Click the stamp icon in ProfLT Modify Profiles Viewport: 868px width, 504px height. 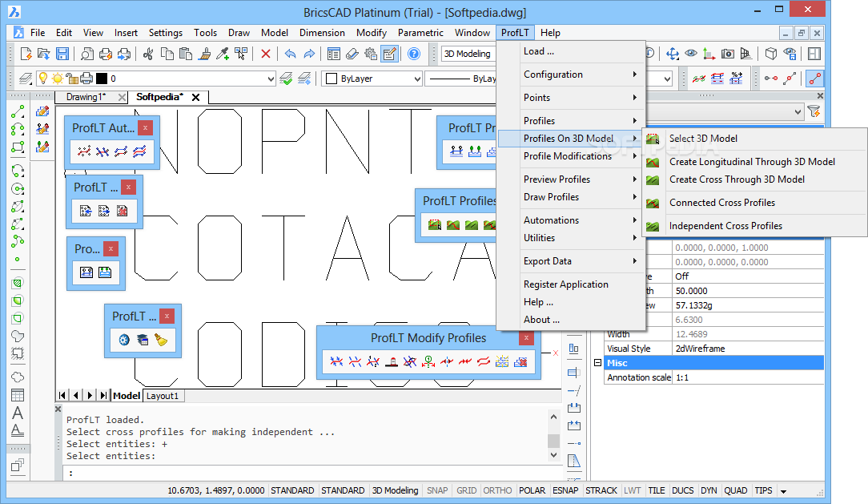click(392, 361)
